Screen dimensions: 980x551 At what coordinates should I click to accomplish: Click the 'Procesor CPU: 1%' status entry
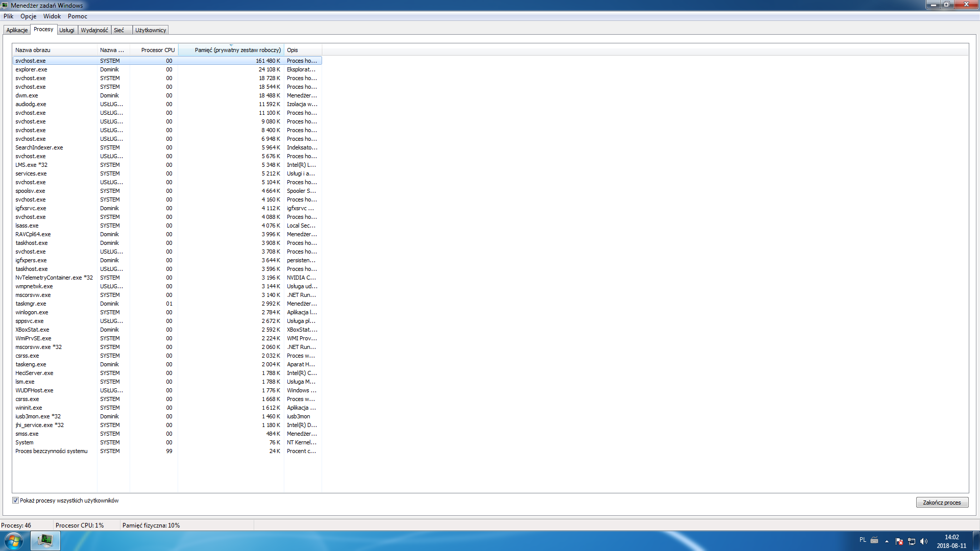[x=80, y=525]
